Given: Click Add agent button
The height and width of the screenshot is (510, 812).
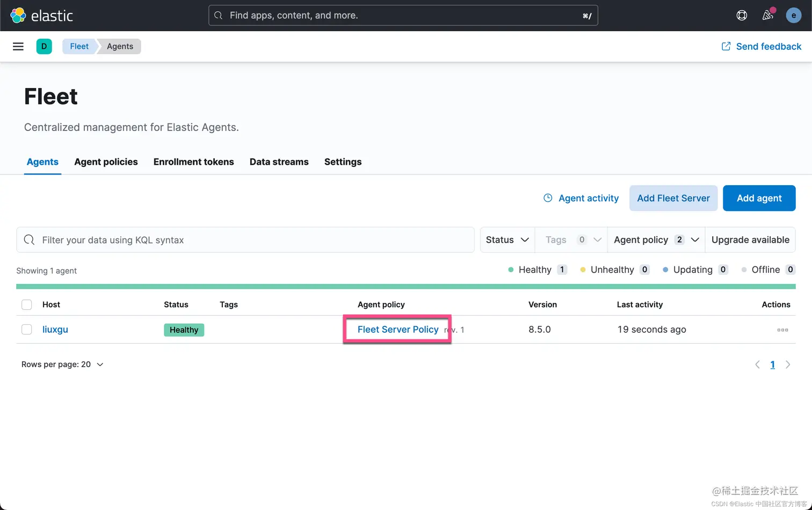Looking at the screenshot, I should [759, 198].
